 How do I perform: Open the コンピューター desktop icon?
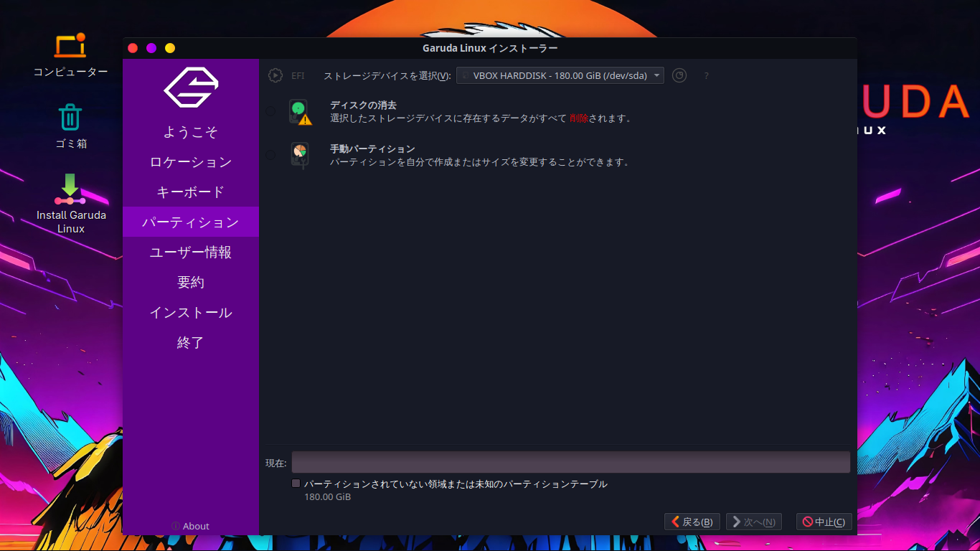pos(70,56)
